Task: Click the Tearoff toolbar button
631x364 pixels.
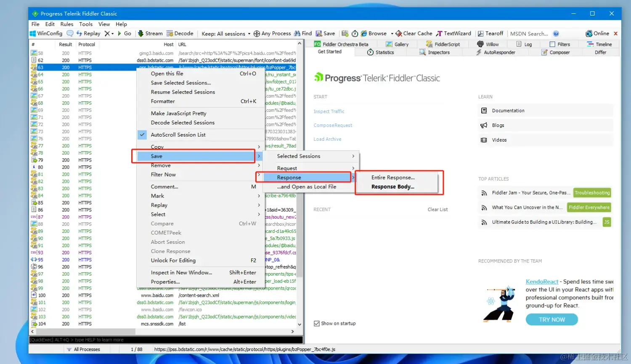Action: [490, 34]
